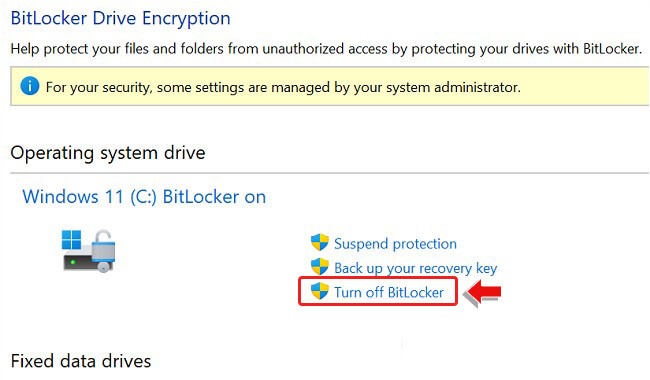Click the system administrator notice text
650x380 pixels.
283,87
